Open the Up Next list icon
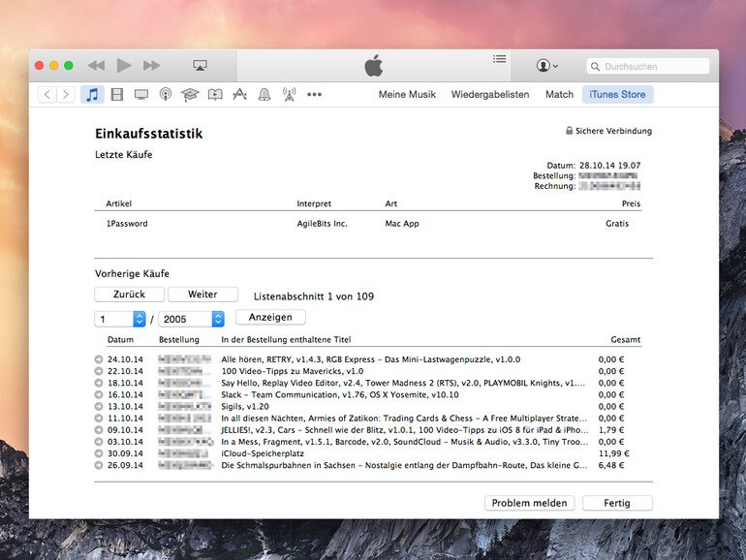 pyautogui.click(x=499, y=59)
